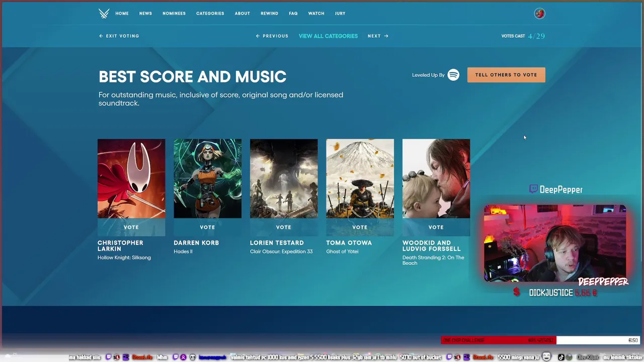Click the DICKJUSTICE donation text
The width and height of the screenshot is (644, 362).
(x=551, y=293)
